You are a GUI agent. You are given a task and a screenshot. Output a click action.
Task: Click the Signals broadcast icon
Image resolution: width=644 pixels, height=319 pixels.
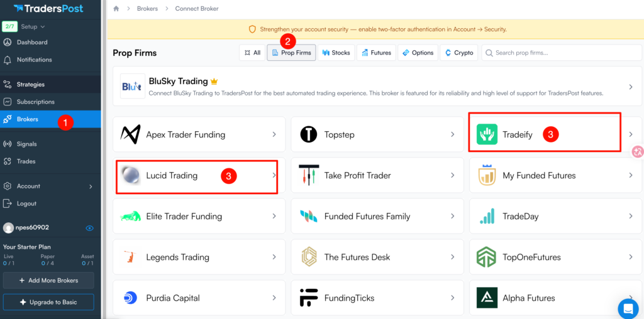(x=8, y=144)
